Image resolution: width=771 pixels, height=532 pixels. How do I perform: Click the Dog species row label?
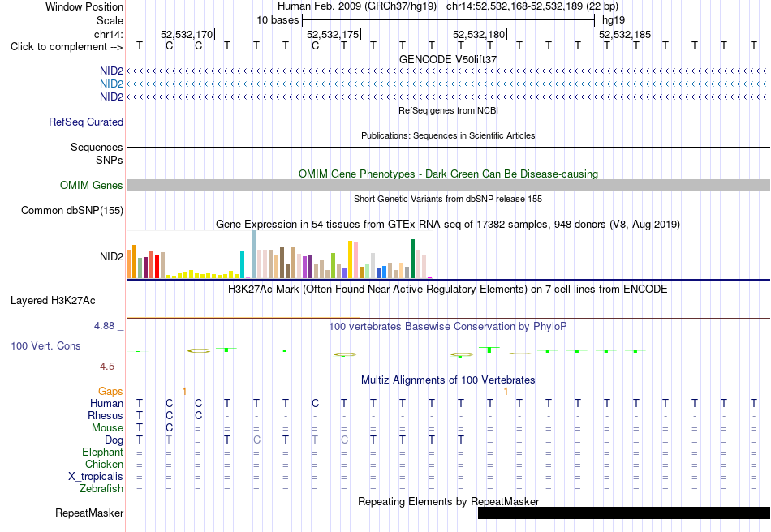pyautogui.click(x=114, y=440)
